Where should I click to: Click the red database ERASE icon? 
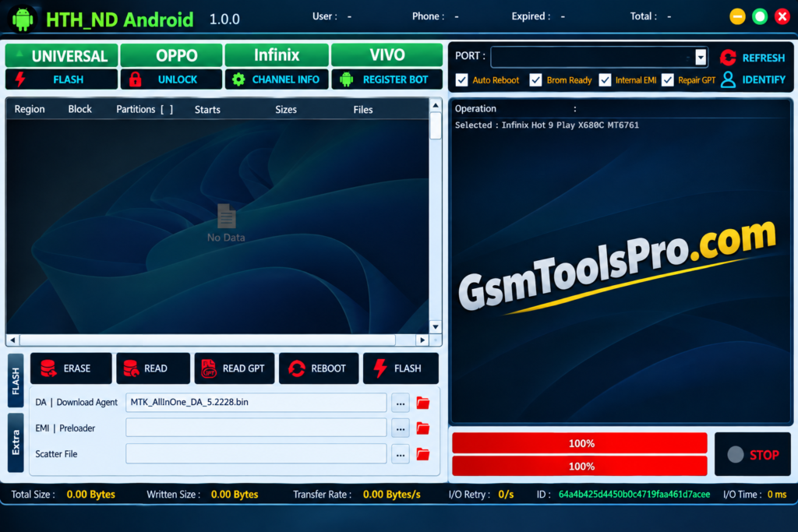(48, 368)
